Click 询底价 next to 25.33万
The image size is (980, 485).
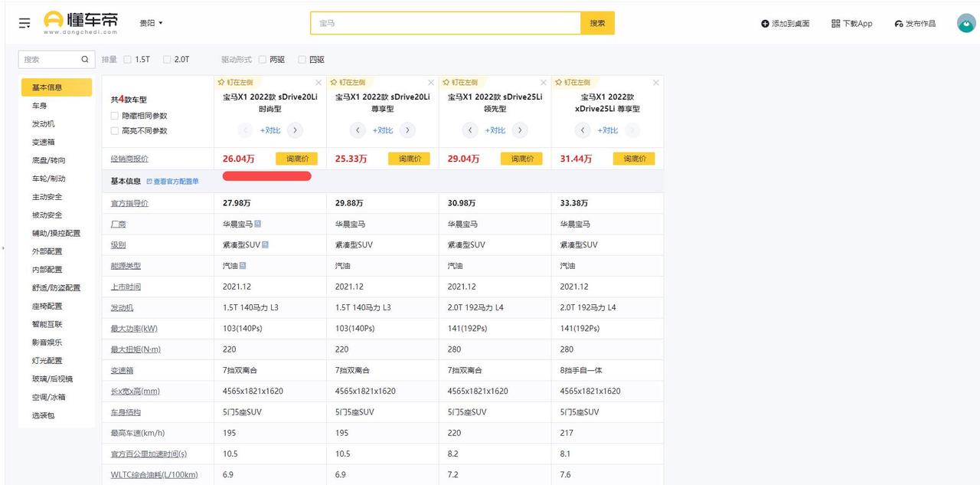(x=409, y=159)
